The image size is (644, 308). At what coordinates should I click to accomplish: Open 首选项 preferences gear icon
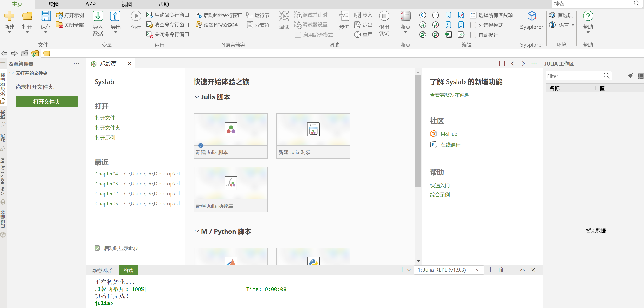pyautogui.click(x=553, y=15)
